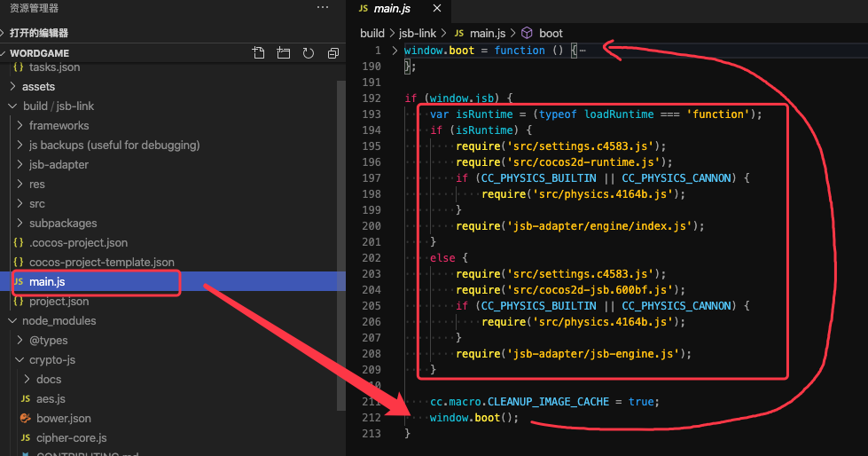Click line number 212 in gutter
The width and height of the screenshot is (868, 456).
click(371, 418)
